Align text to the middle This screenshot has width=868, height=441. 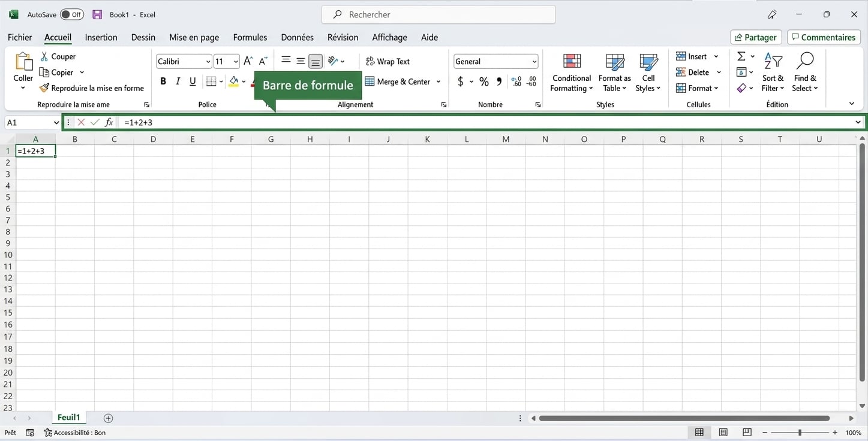[x=301, y=61]
